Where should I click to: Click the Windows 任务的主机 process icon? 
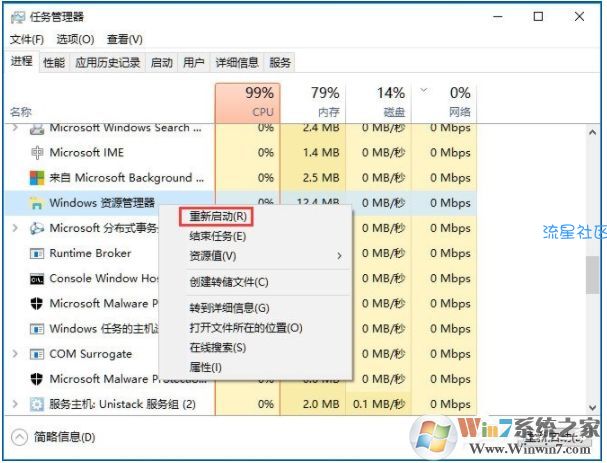click(37, 329)
